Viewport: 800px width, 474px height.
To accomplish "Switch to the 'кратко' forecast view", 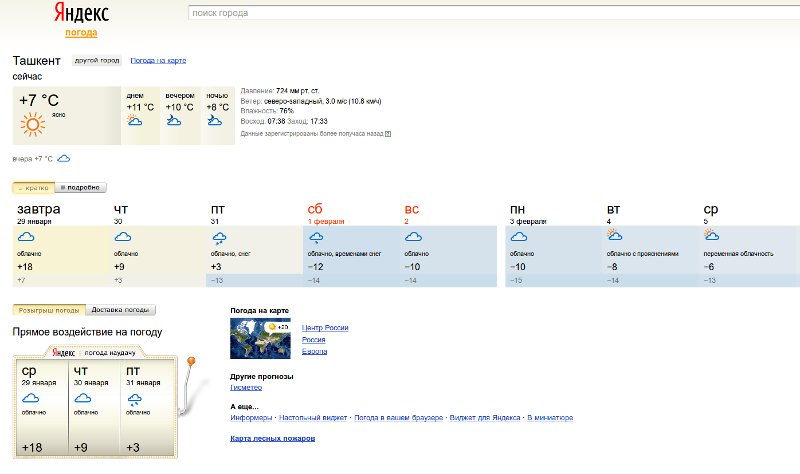I will pos(34,187).
